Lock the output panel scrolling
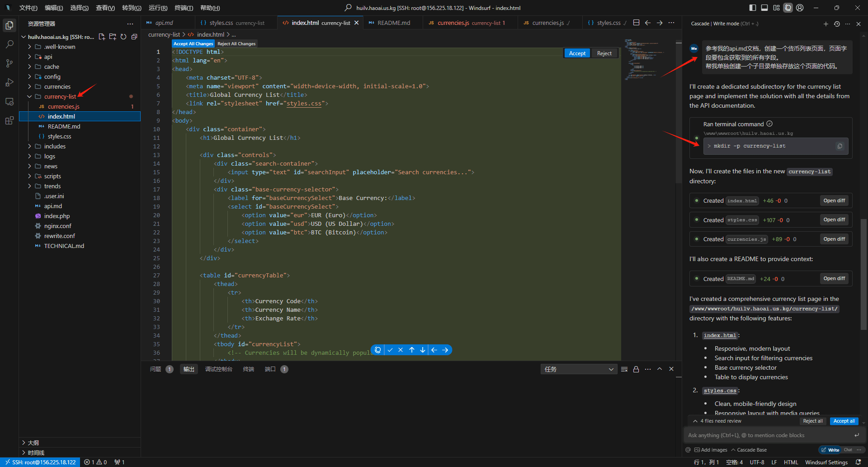Screen dimensions: 868x467 (x=636, y=369)
